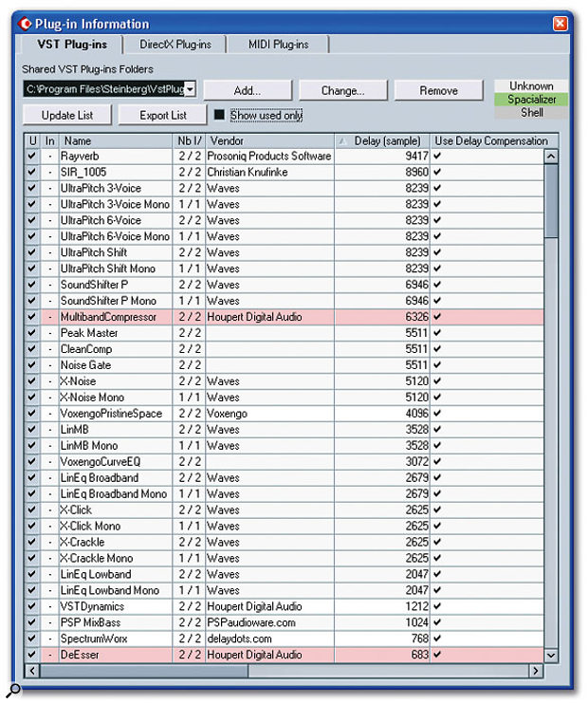Viewport: 588px width, 704px height.
Task: Select the Noise Gate plug-in name
Action: point(85,365)
